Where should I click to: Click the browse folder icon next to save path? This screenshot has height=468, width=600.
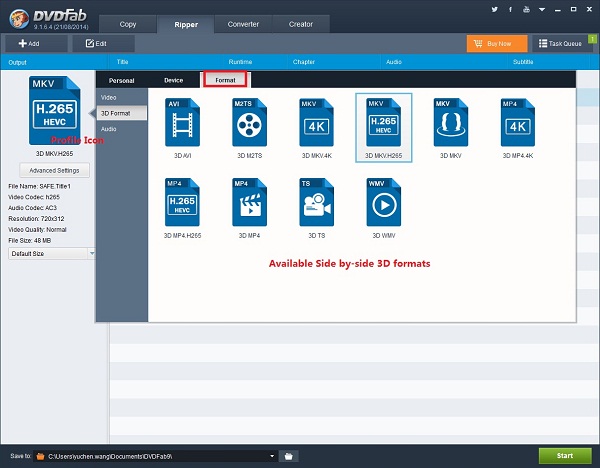pos(289,456)
